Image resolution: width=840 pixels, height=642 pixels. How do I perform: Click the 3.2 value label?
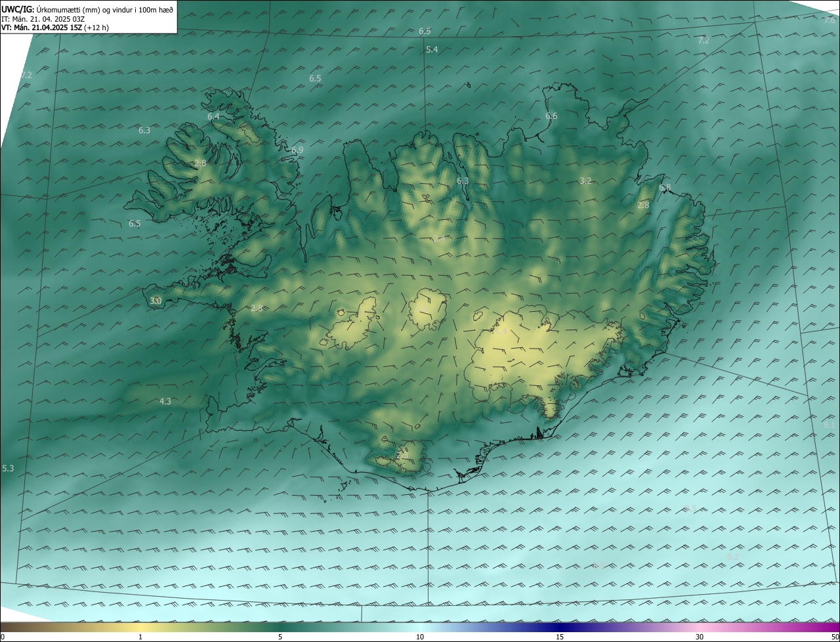[586, 181]
